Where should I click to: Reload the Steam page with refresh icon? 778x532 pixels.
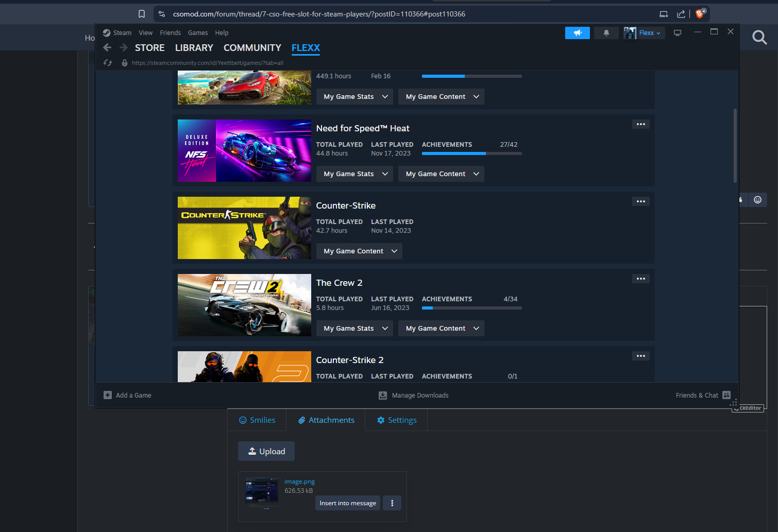coord(108,63)
